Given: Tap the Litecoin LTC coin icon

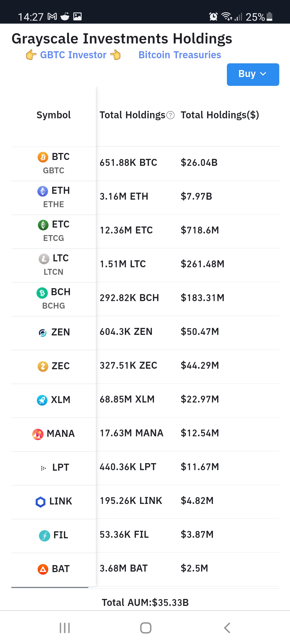Looking at the screenshot, I should [44, 259].
